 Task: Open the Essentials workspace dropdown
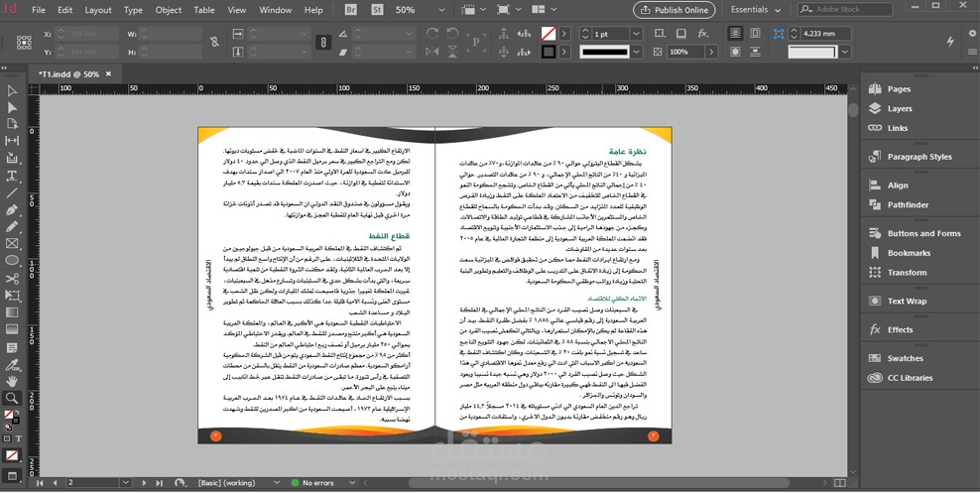click(756, 10)
